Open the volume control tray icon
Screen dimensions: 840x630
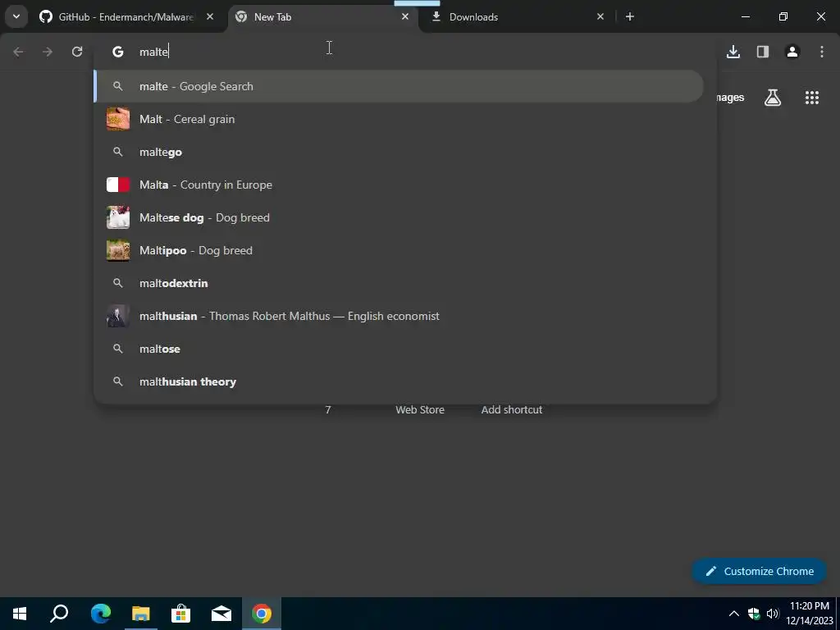(773, 614)
